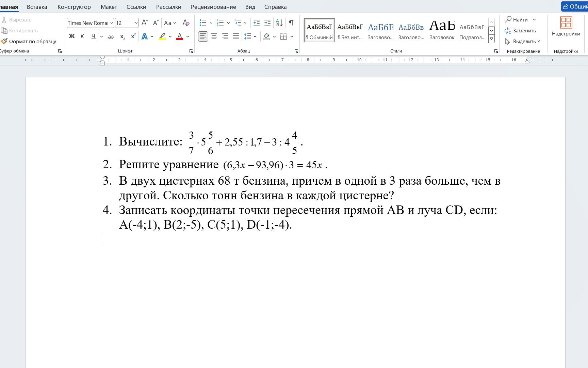This screenshot has width=588, height=368.
Task: Activate Format Painter (Формат по образцу)
Action: [x=29, y=41]
